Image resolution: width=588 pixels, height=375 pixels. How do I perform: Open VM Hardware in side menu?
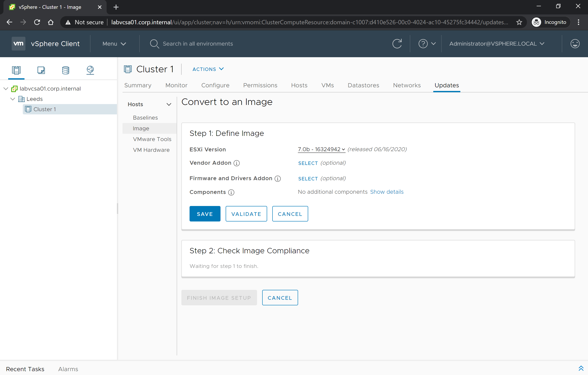(151, 150)
